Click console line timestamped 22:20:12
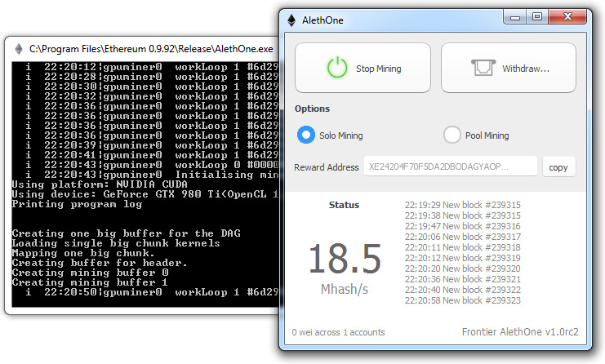The height and width of the screenshot is (364, 605). pos(152,67)
